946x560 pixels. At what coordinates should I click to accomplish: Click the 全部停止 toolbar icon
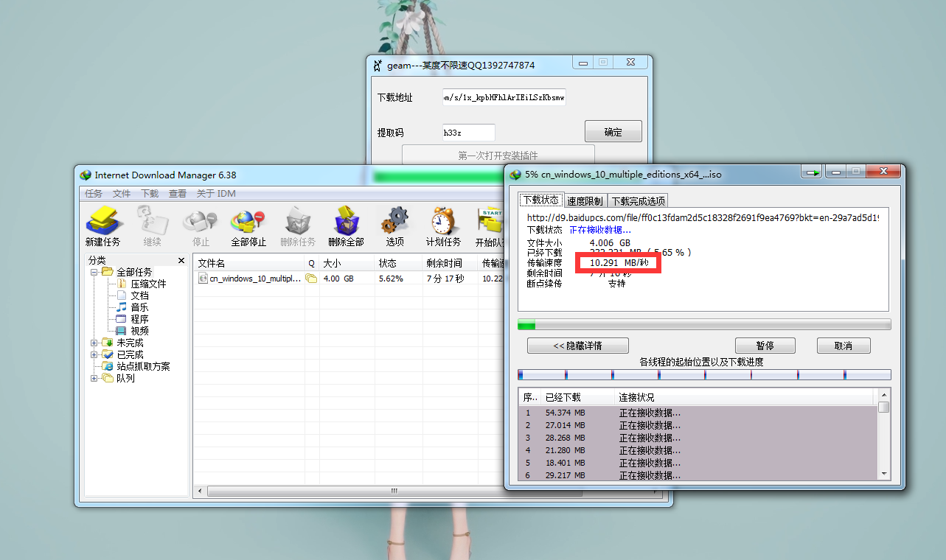pos(248,226)
